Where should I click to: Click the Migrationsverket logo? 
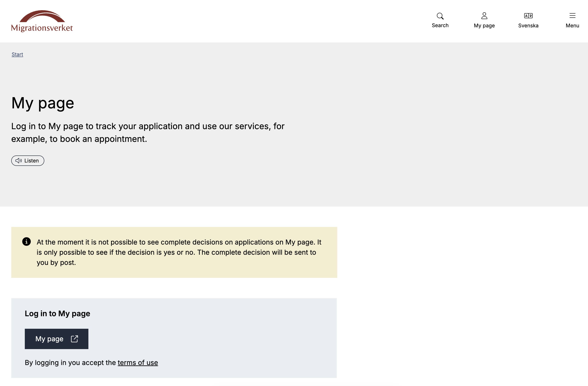[42, 21]
